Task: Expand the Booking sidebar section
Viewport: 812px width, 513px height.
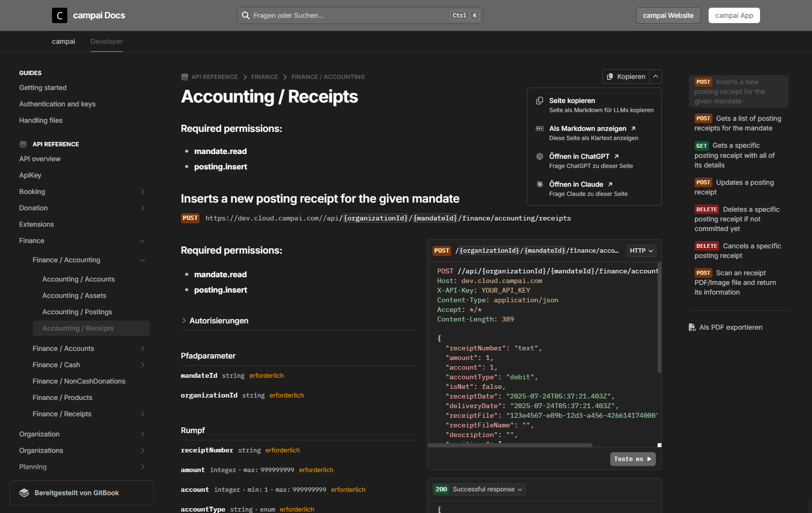Action: [142, 192]
